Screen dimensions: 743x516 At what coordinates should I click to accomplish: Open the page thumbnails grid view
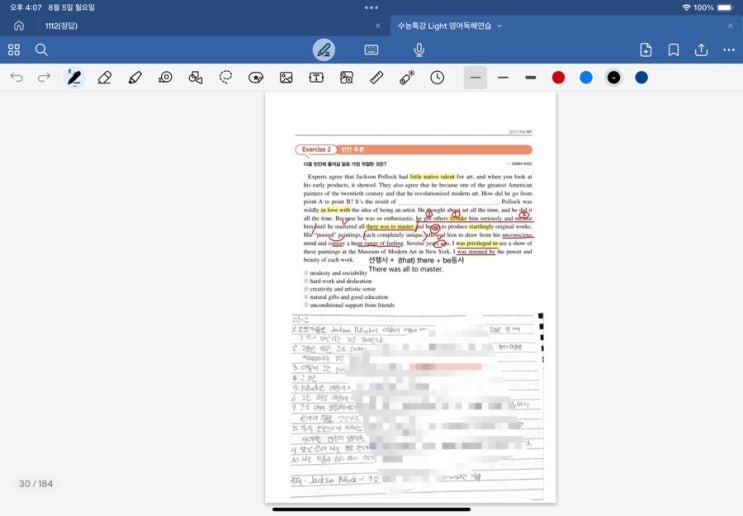(14, 50)
